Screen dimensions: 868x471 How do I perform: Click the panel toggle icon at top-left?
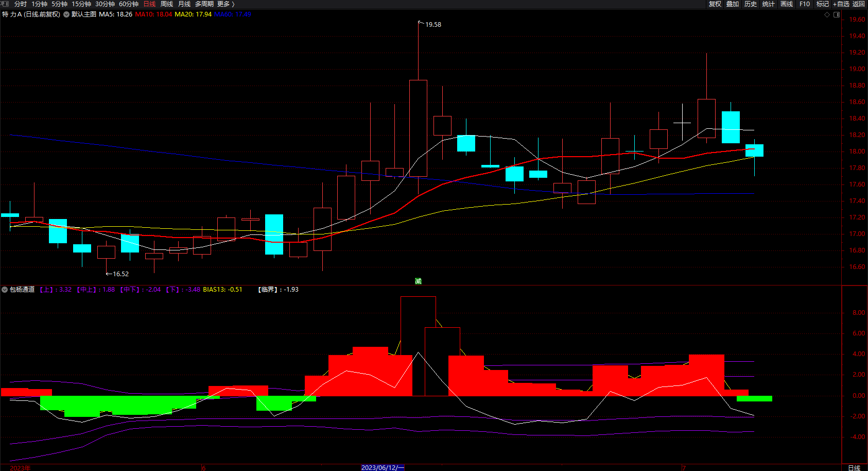point(5,4)
